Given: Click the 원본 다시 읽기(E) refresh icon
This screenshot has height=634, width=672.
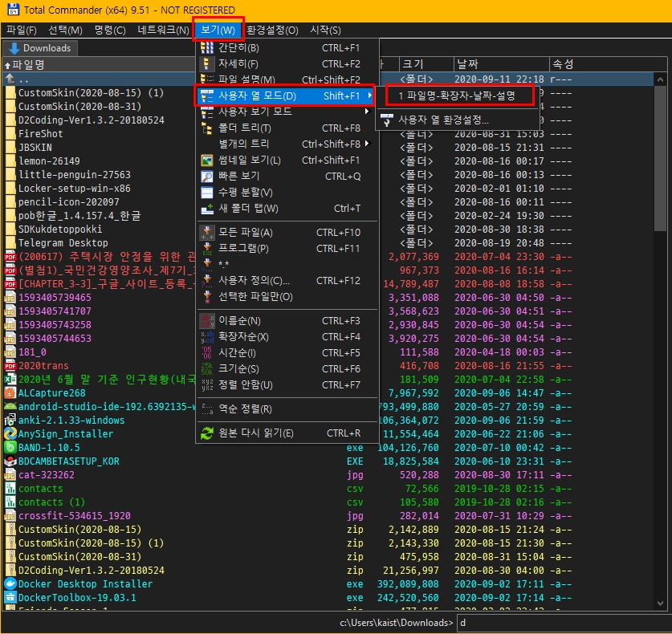Looking at the screenshot, I should coord(207,433).
